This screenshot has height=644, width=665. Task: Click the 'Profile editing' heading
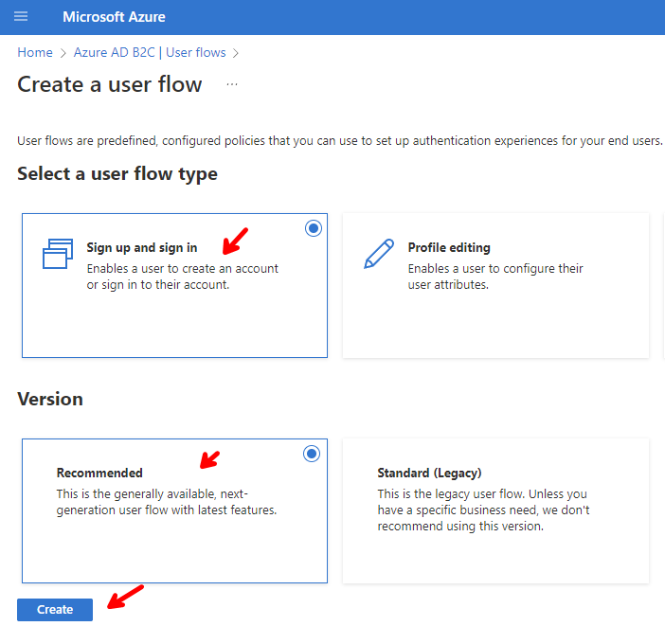click(449, 247)
